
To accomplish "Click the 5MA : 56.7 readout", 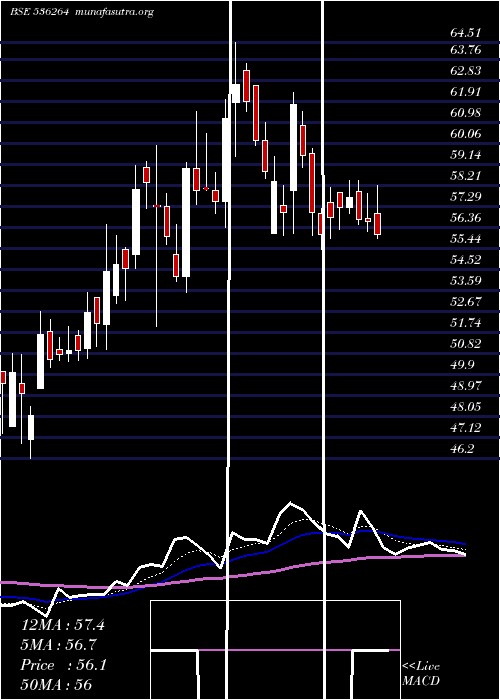I will click(x=59, y=645).
